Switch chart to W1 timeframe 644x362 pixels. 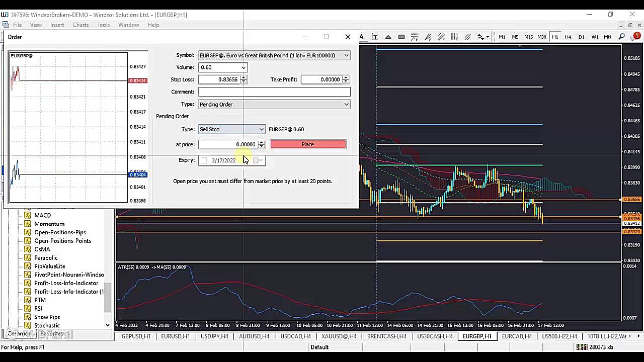pos(594,37)
